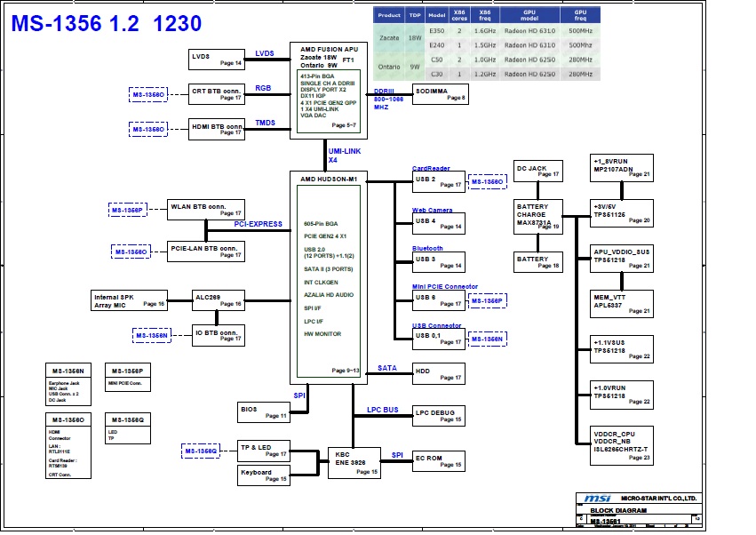The height and width of the screenshot is (535, 756).
Task: Click the ALC269 audio codec block
Action: click(x=218, y=300)
